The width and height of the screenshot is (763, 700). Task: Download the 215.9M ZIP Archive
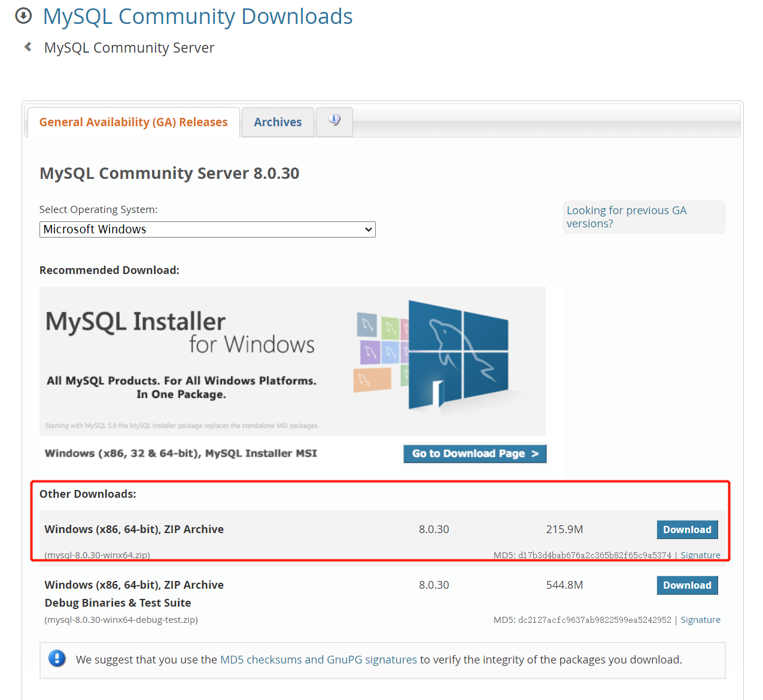[687, 529]
